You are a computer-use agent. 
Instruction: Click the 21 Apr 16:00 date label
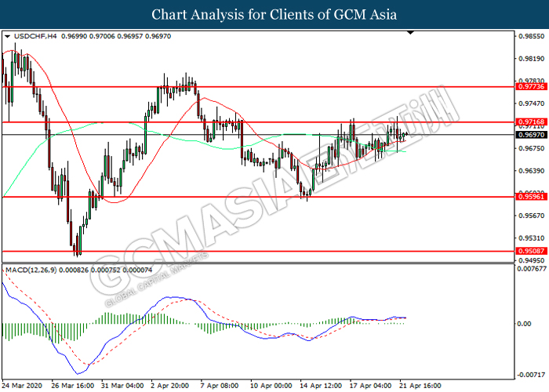420,386
